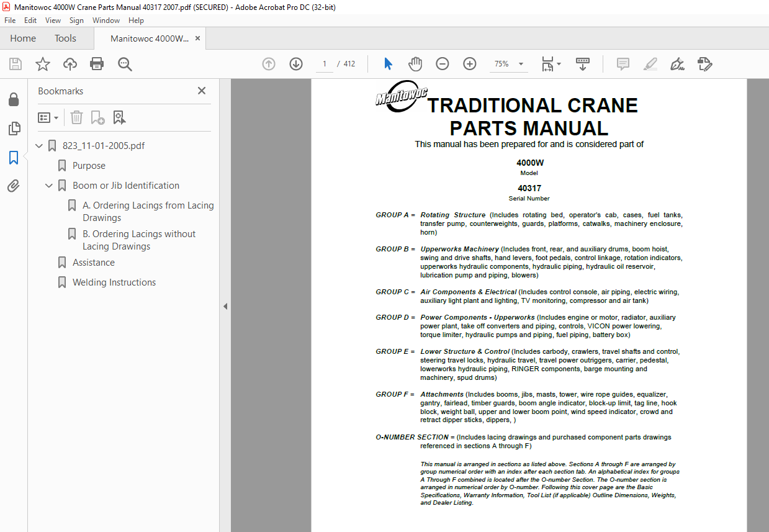Image resolution: width=769 pixels, height=532 pixels.
Task: Click the upload to cloud icon
Action: coord(70,64)
